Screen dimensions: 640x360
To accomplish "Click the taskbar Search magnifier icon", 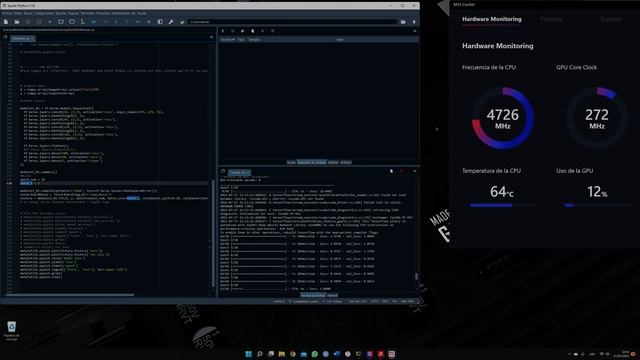I will tap(260, 354).
